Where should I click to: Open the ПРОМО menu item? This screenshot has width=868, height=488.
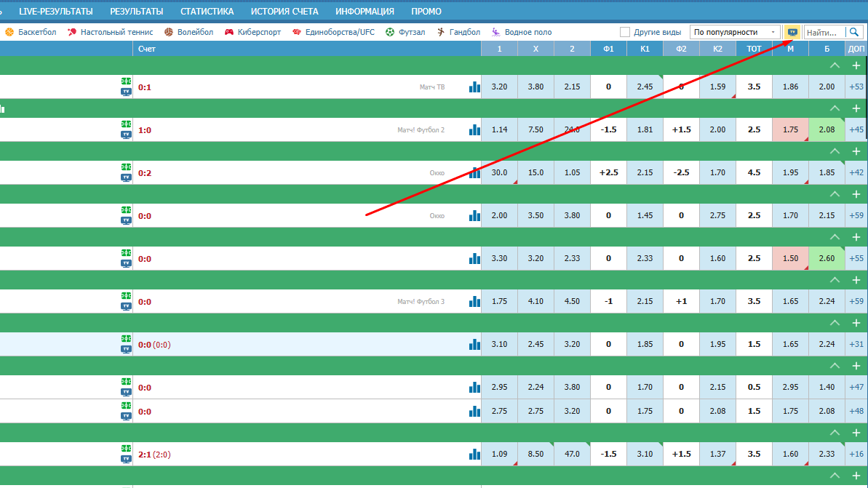(x=426, y=11)
